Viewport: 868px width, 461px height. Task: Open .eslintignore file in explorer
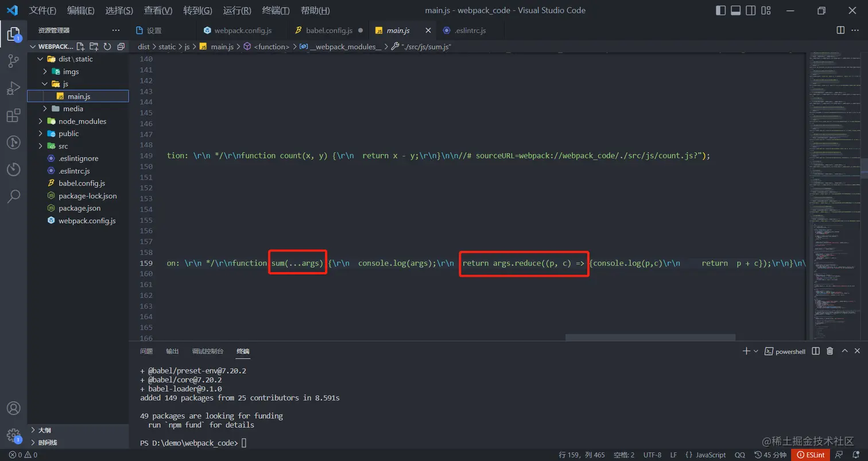(x=78, y=158)
